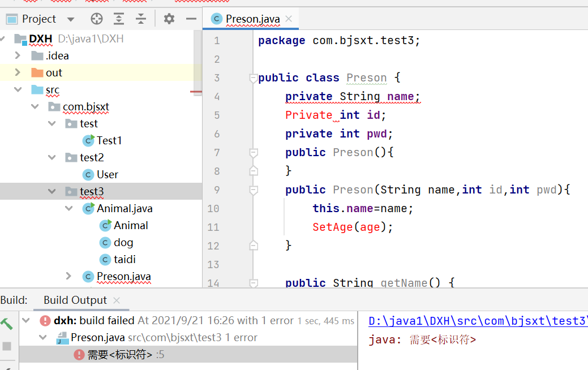
Task: Hide the Project panel with minus icon
Action: tap(191, 19)
